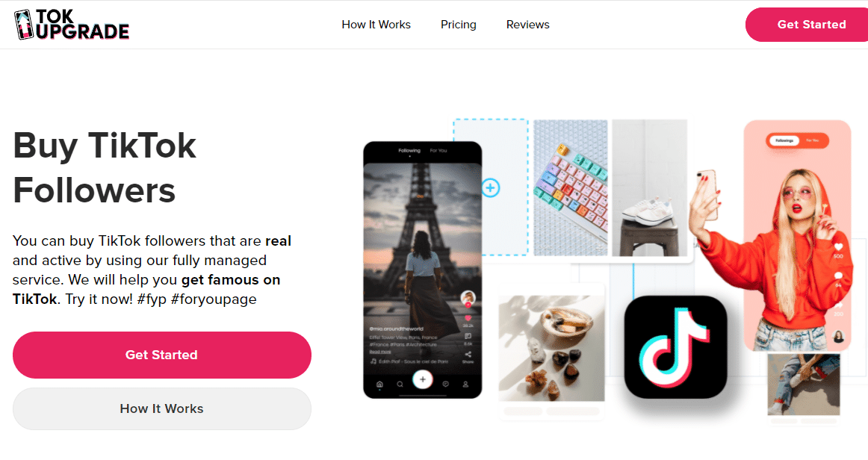Open the How It Works nav link
This screenshot has height=460, width=868.
376,25
